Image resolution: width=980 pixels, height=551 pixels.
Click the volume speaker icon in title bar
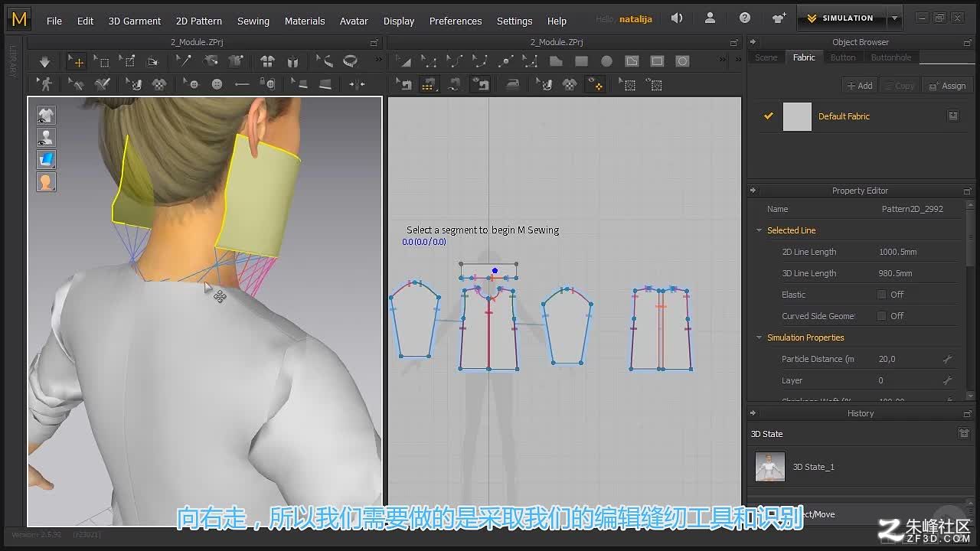[677, 18]
